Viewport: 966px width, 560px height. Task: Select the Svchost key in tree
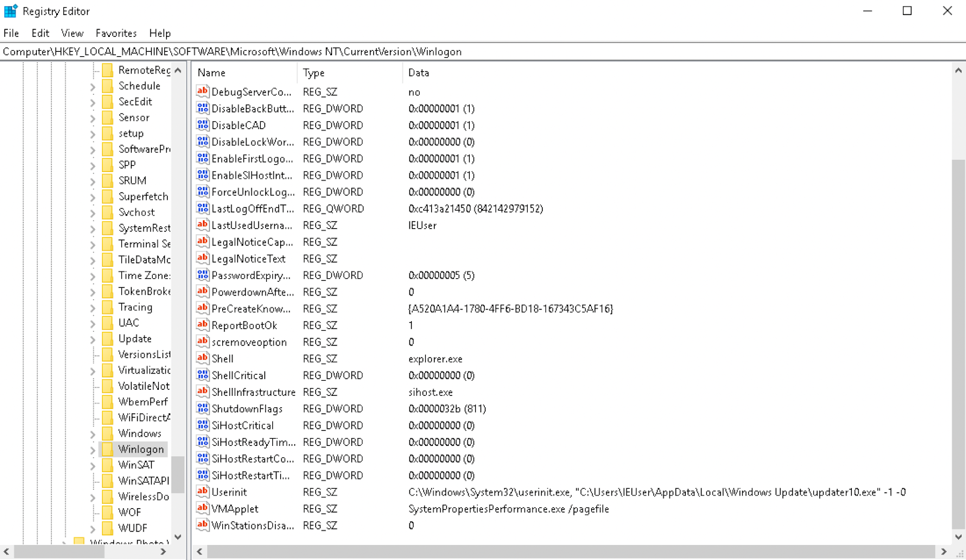[x=136, y=212]
